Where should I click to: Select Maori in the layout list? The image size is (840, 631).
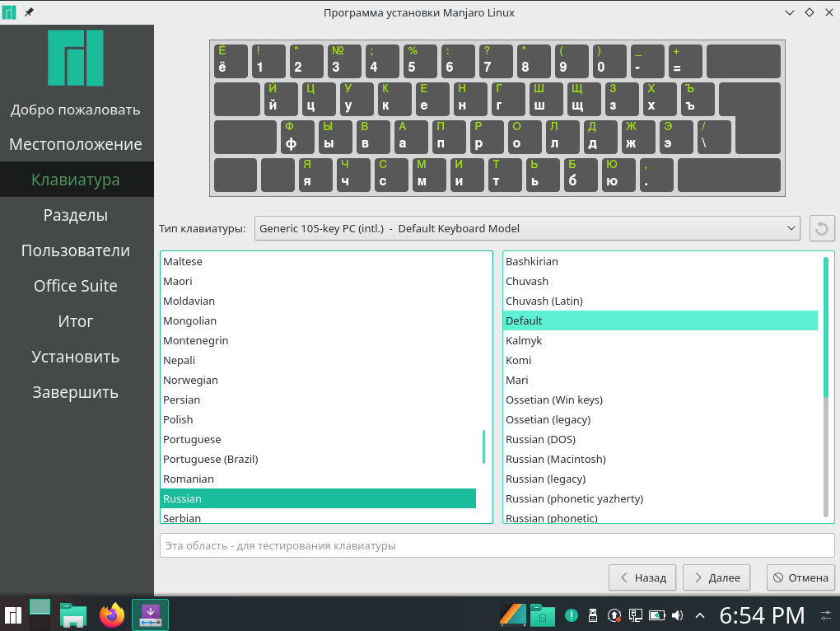[318, 281]
